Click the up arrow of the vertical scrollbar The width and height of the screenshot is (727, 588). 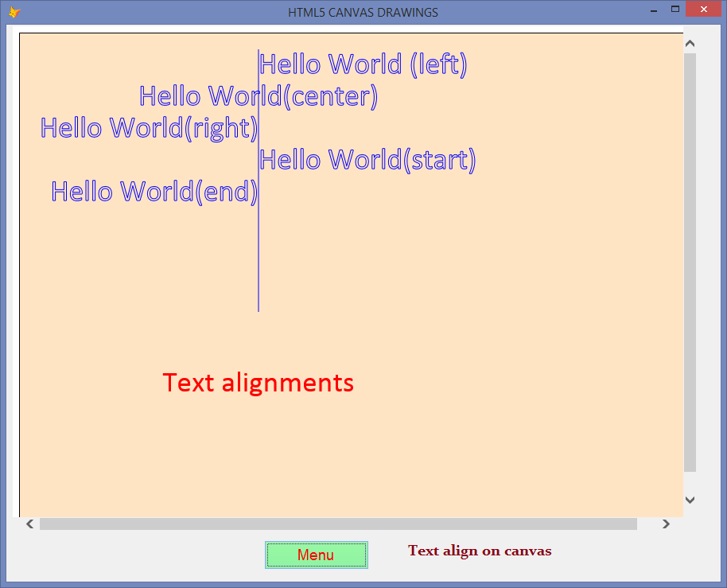pyautogui.click(x=689, y=42)
